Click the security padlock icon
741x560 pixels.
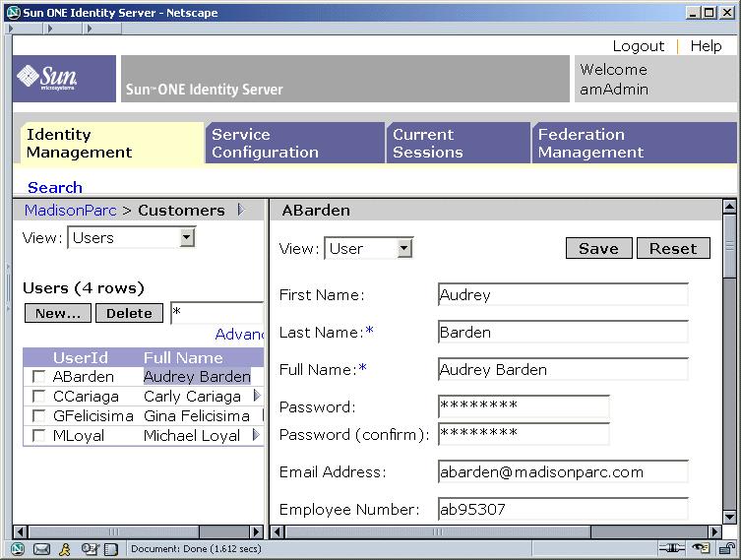pyautogui.click(x=726, y=548)
